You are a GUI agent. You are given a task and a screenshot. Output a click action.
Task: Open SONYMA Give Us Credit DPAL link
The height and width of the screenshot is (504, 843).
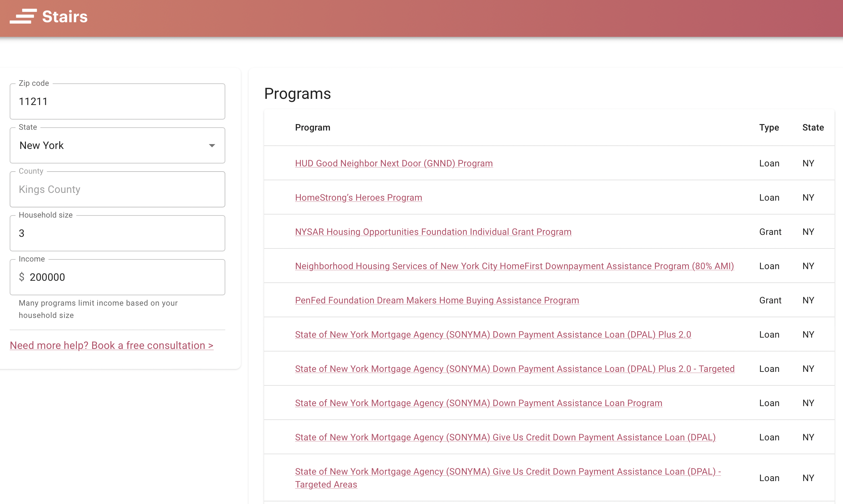505,437
